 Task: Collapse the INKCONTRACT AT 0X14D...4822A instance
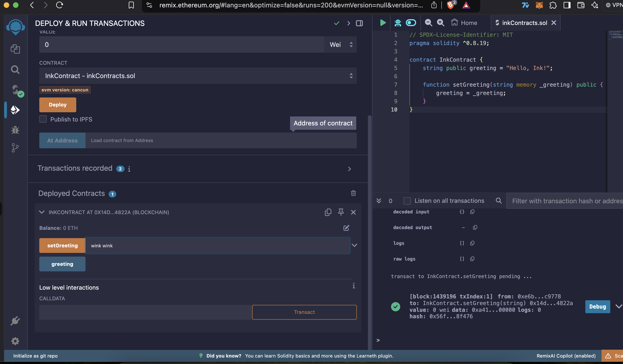pyautogui.click(x=42, y=212)
